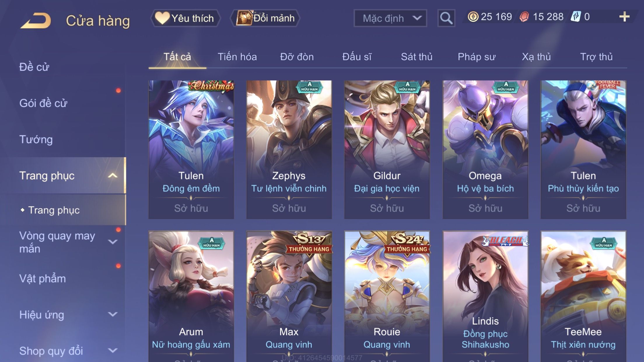Viewport: 644px width, 362px height.
Task: Expand the Vòng quay may mắn menu
Action: point(113,242)
